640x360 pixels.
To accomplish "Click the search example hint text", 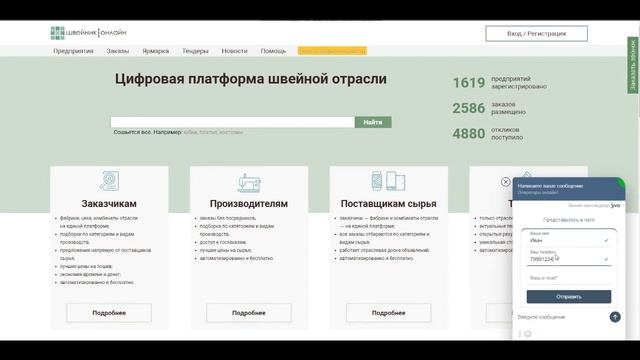I will 178,132.
